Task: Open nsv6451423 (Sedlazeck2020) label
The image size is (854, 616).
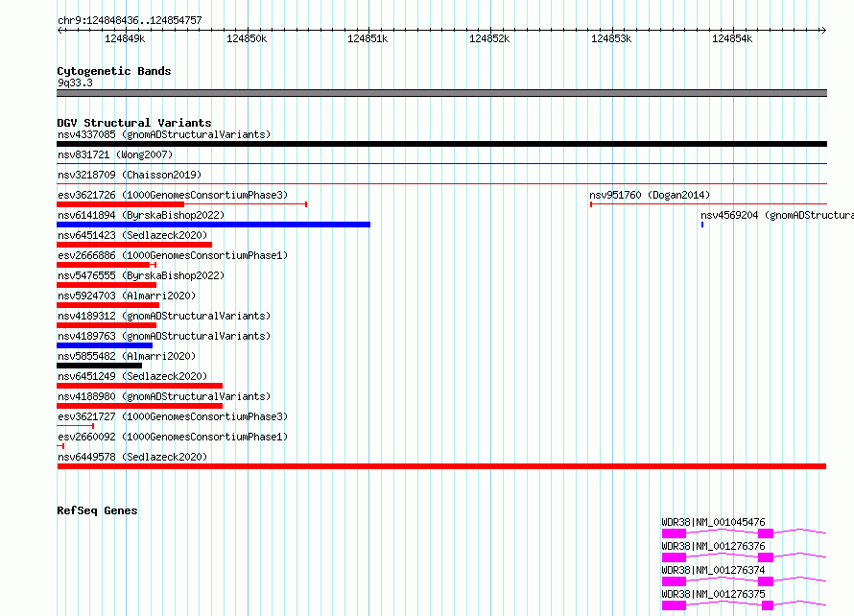Action: click(132, 235)
